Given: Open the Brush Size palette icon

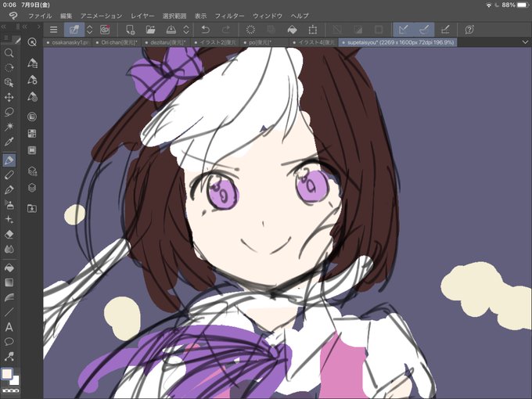Looking at the screenshot, I should (x=32, y=97).
